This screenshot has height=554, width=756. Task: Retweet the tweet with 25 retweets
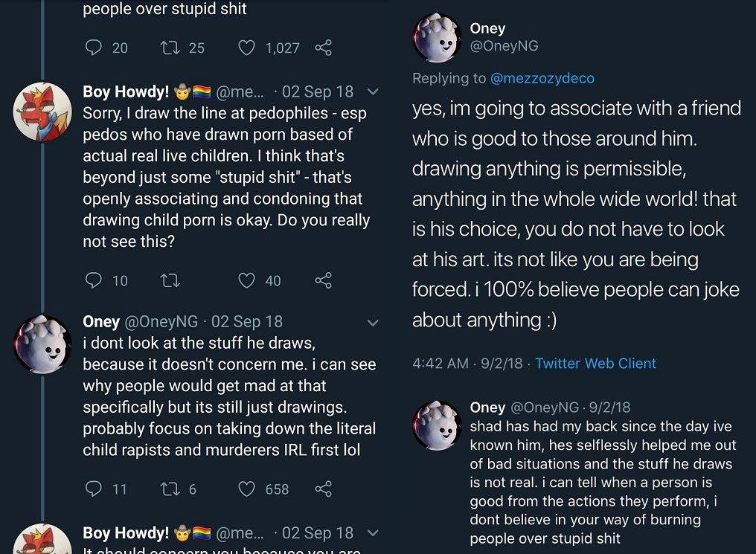169,48
